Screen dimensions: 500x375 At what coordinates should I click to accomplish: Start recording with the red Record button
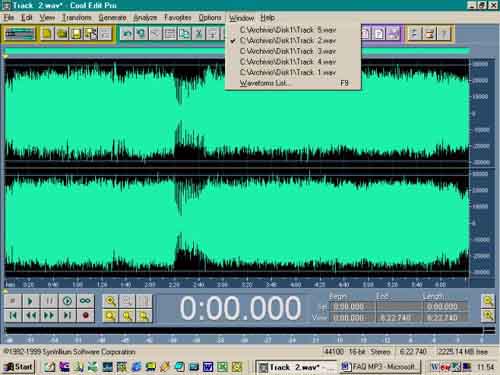85,315
